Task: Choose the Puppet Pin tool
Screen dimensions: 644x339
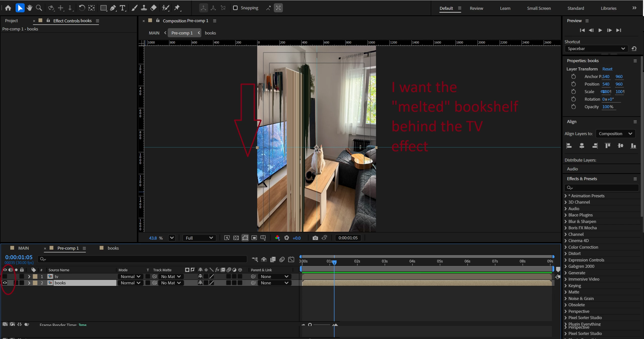Action: tap(177, 8)
